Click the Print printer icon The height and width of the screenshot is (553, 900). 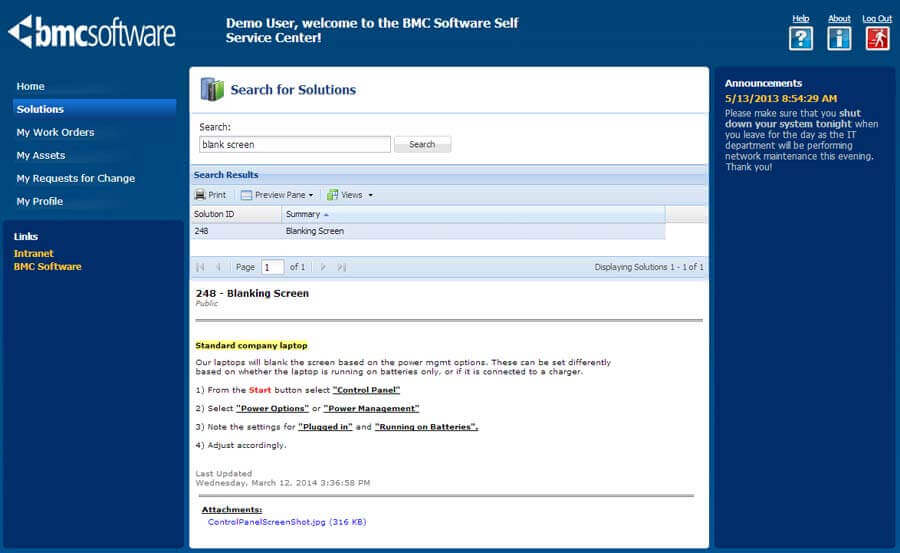tap(200, 195)
